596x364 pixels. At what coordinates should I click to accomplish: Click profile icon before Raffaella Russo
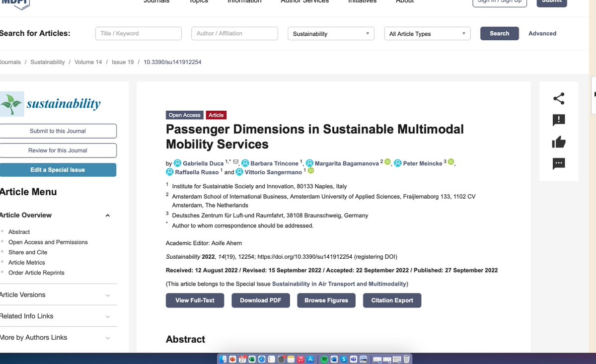point(170,172)
